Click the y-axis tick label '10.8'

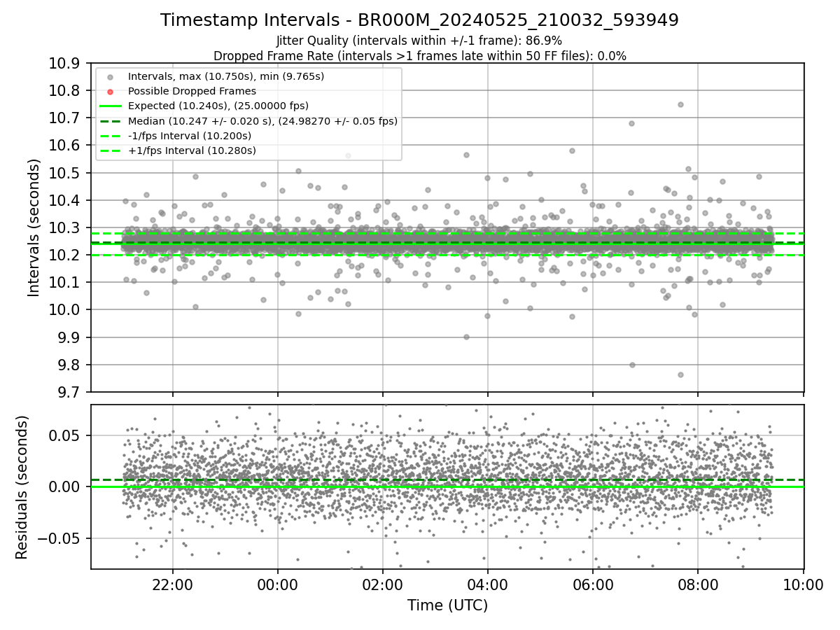(x=64, y=90)
